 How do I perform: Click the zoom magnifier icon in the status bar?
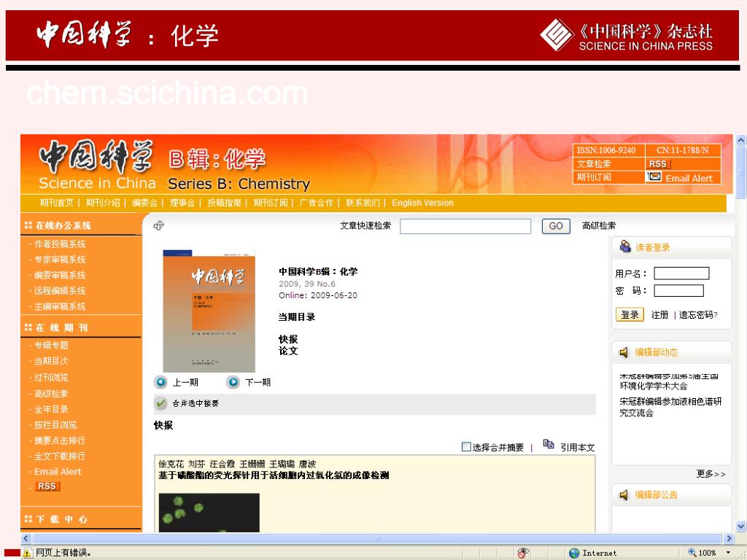click(x=692, y=553)
